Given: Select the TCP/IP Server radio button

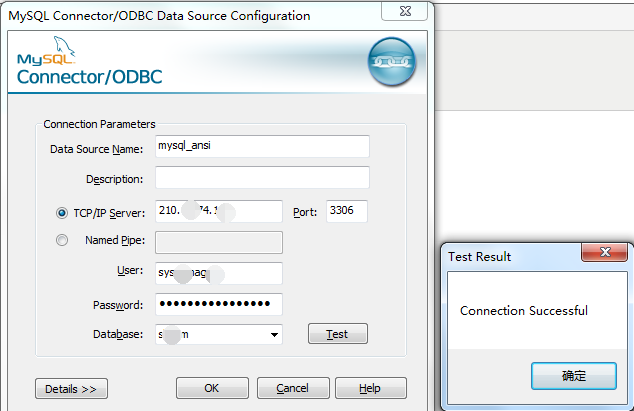Looking at the screenshot, I should 62,213.
